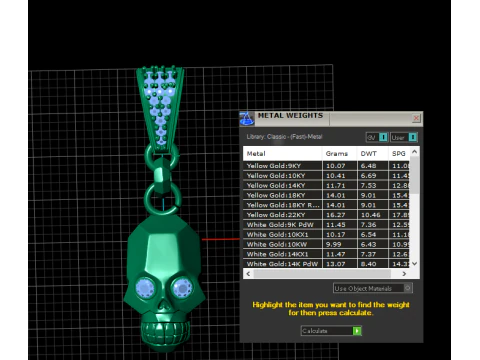The width and height of the screenshot is (480, 360).
Task: Click the horizontal scrollbar thumb
Action: [x=322, y=274]
